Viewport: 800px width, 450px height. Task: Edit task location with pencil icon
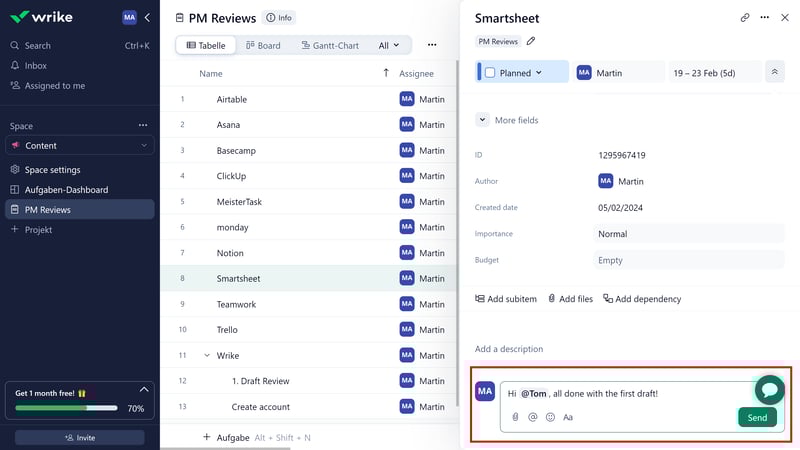pos(531,41)
